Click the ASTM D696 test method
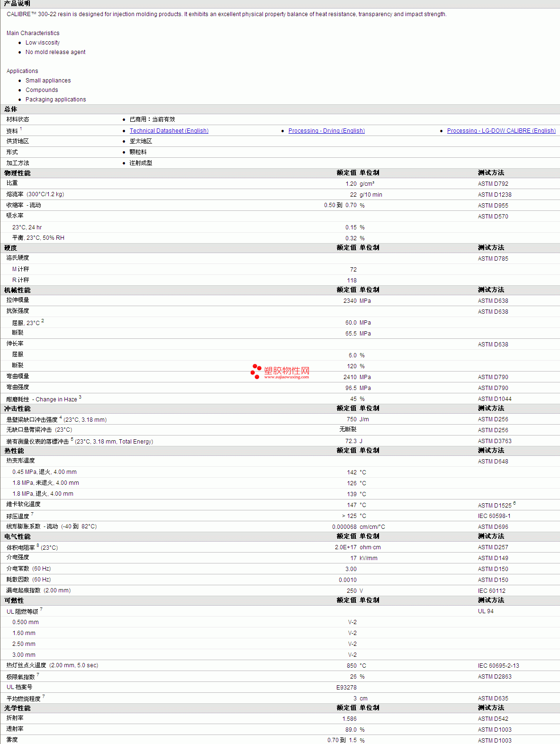Viewport: 560px width, 744px height. coord(493,527)
